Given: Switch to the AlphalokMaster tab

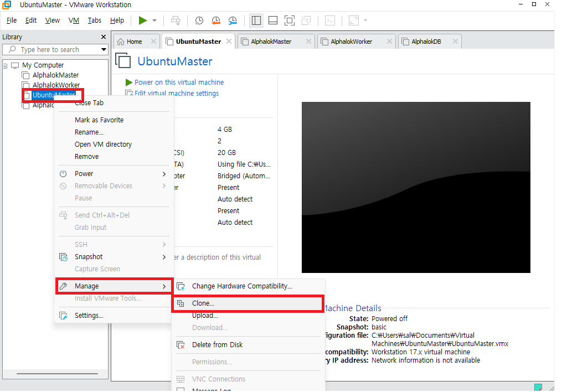Looking at the screenshot, I should pos(271,42).
